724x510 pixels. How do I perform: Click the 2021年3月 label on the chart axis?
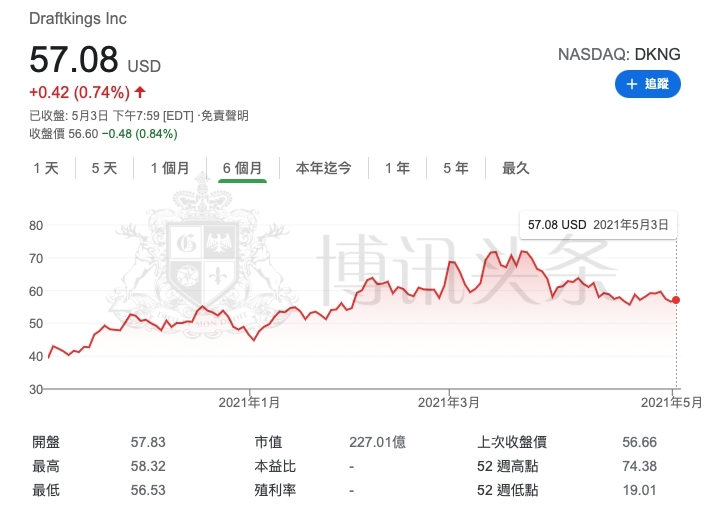click(449, 402)
